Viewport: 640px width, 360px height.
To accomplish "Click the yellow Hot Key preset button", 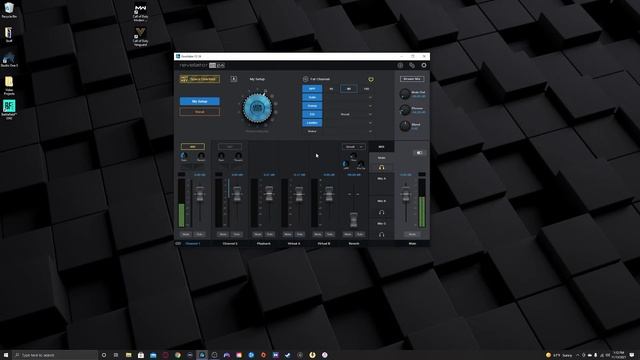I will click(x=200, y=79).
